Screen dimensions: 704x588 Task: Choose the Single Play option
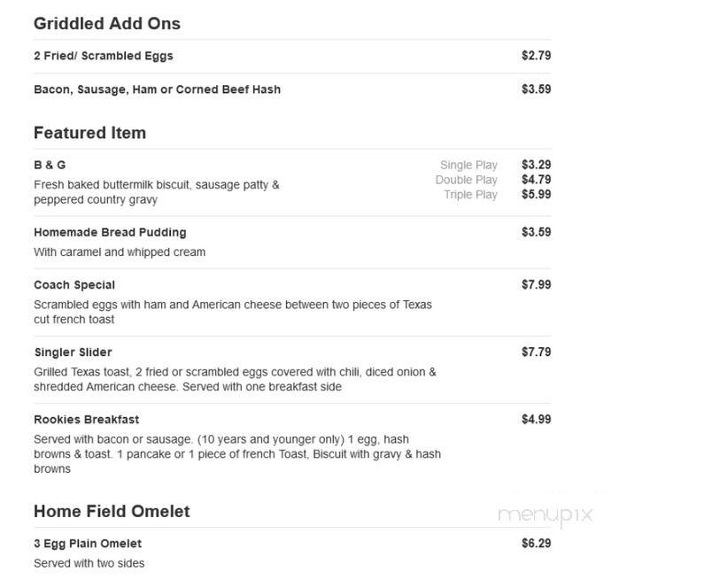468,166
